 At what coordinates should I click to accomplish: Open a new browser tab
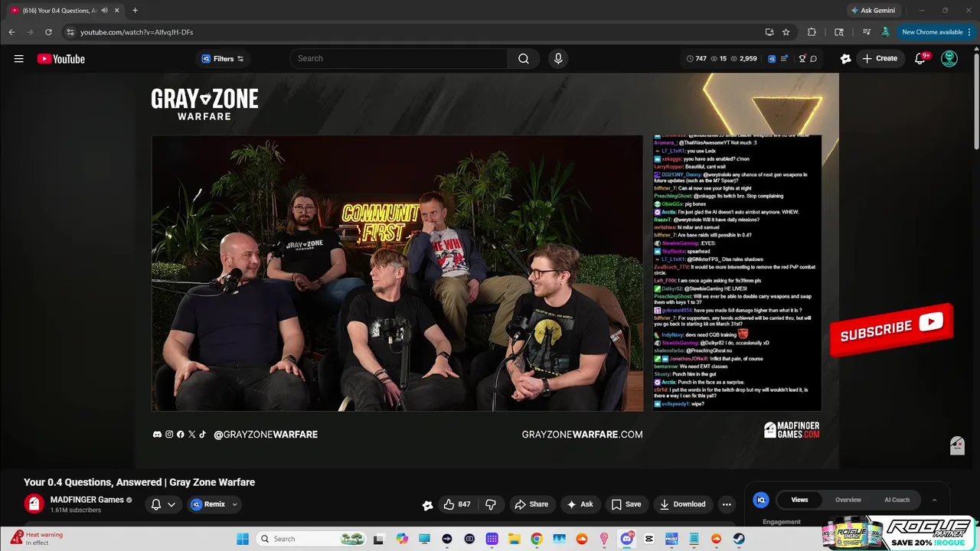(x=135, y=11)
